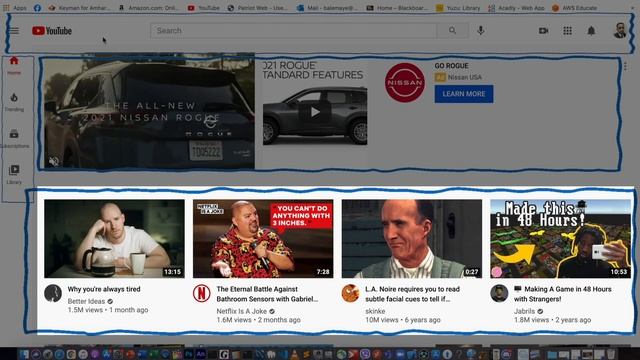640x360 pixels.
Task: Open the Amazon.com bookmark
Action: click(148, 8)
